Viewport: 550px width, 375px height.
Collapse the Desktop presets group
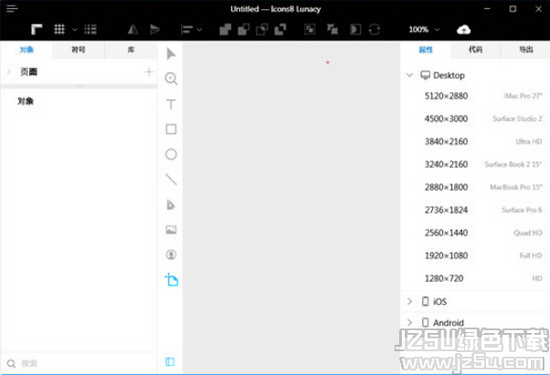(410, 75)
